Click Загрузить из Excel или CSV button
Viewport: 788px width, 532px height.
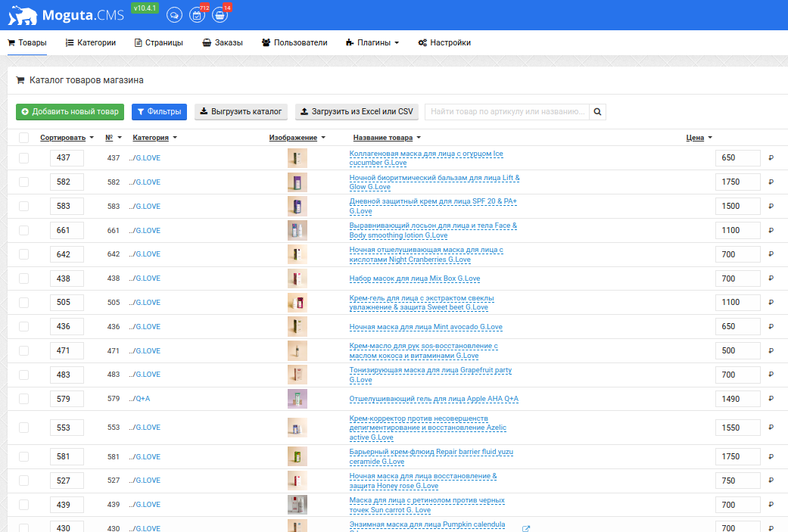click(x=357, y=111)
